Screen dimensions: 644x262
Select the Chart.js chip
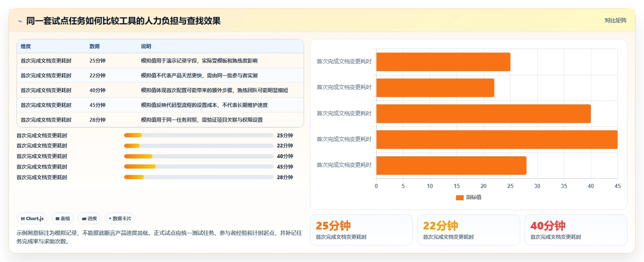[32, 218]
